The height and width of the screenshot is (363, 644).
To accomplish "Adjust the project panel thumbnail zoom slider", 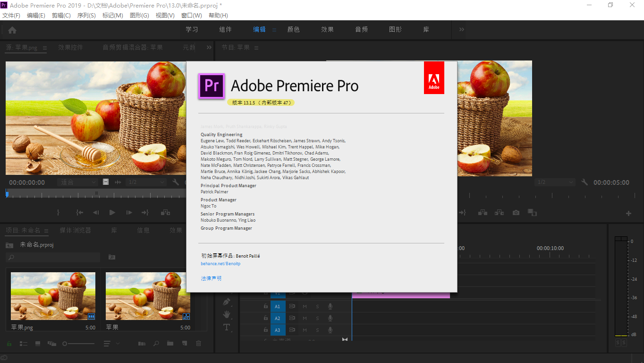I will (x=78, y=343).
